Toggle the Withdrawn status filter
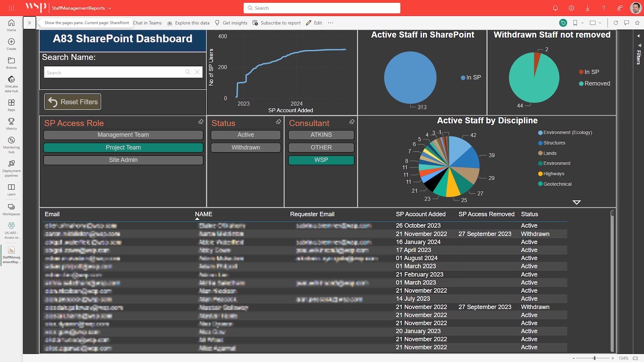 coord(246,148)
